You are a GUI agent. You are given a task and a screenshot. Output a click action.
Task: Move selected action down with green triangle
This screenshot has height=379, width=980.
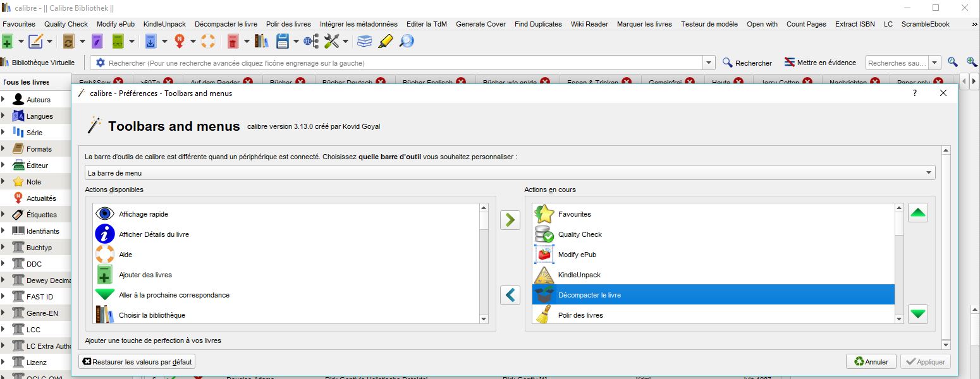click(918, 313)
